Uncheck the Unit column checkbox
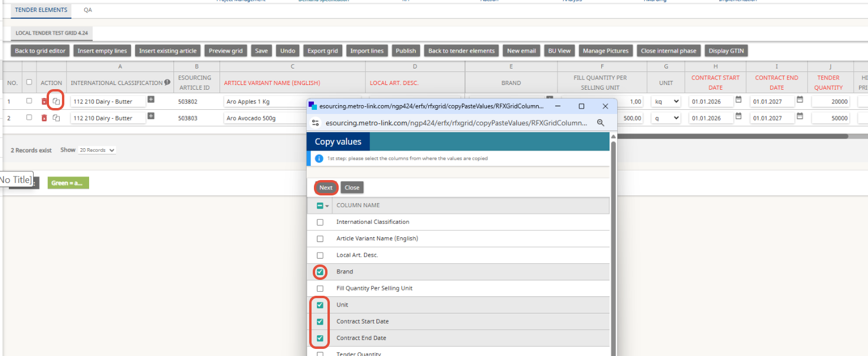The height and width of the screenshot is (356, 868). (320, 305)
